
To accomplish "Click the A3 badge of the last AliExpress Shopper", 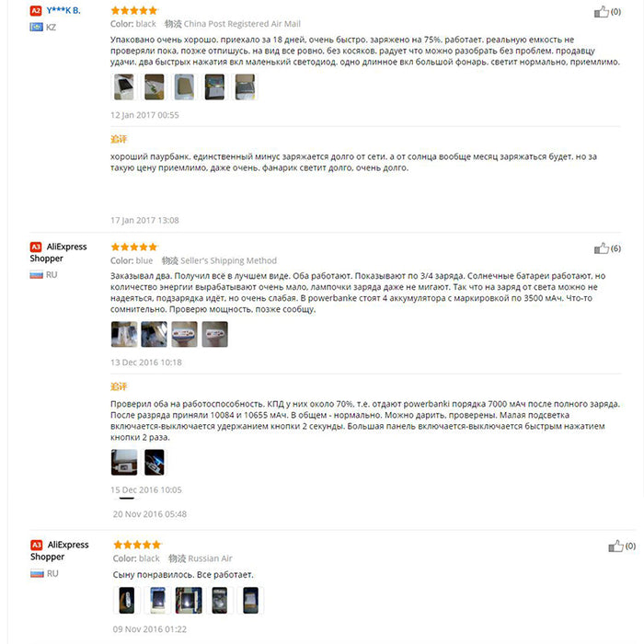I will [37, 545].
